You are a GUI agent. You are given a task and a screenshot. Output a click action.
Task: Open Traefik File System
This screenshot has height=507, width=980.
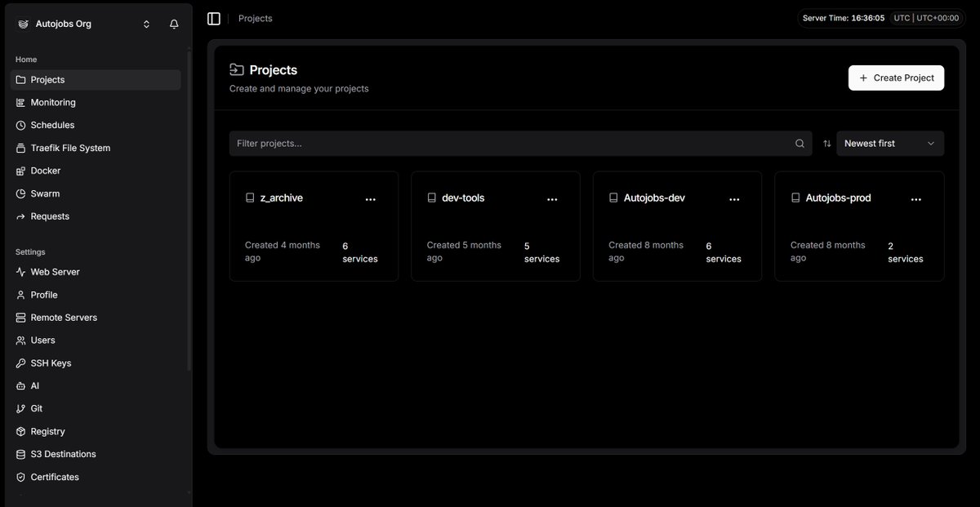coord(96,149)
